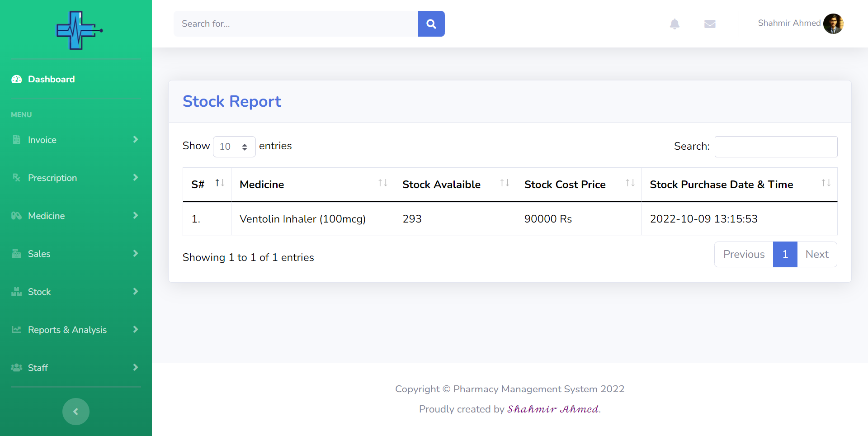Collapse the sidebar with round arrow button
The height and width of the screenshot is (436, 868).
click(x=76, y=412)
